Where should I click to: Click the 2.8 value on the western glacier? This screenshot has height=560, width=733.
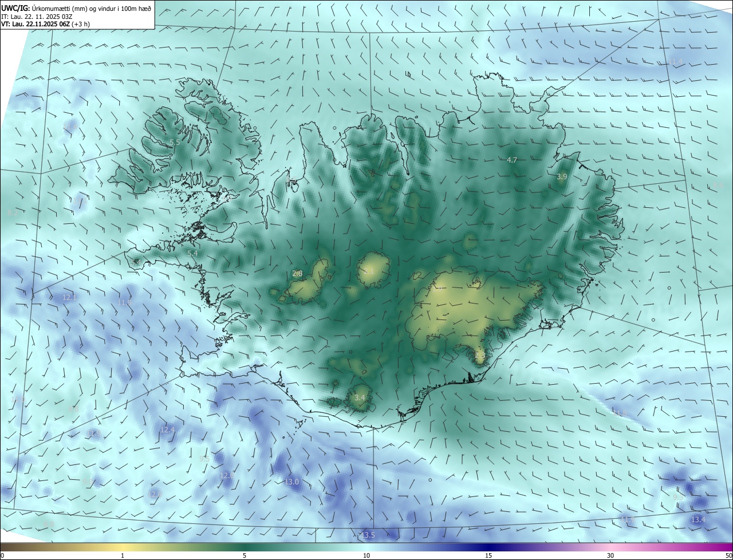[x=297, y=273]
